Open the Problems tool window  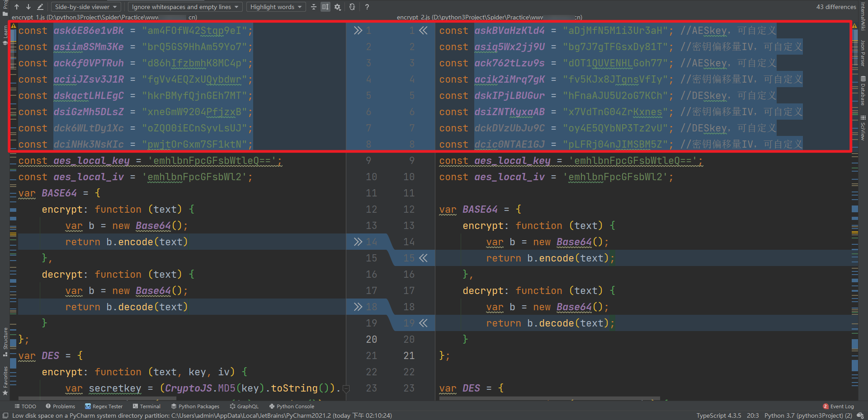tap(60, 406)
